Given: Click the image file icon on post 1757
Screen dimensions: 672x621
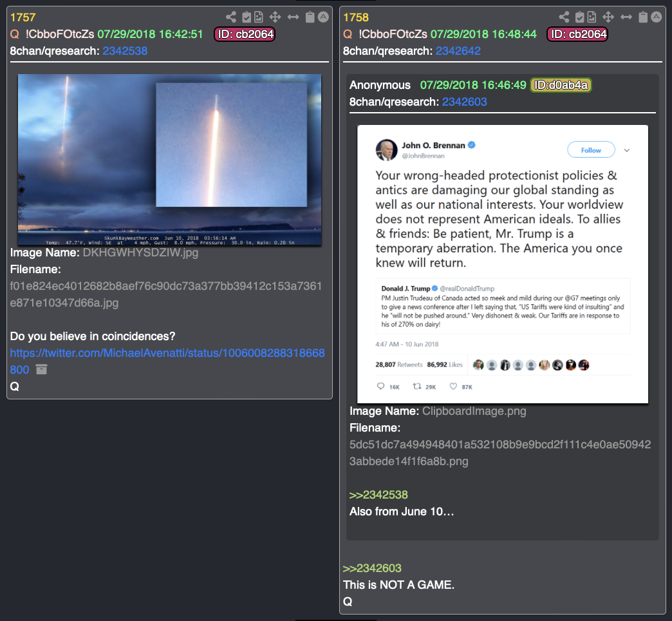Looking at the screenshot, I should click(x=259, y=17).
